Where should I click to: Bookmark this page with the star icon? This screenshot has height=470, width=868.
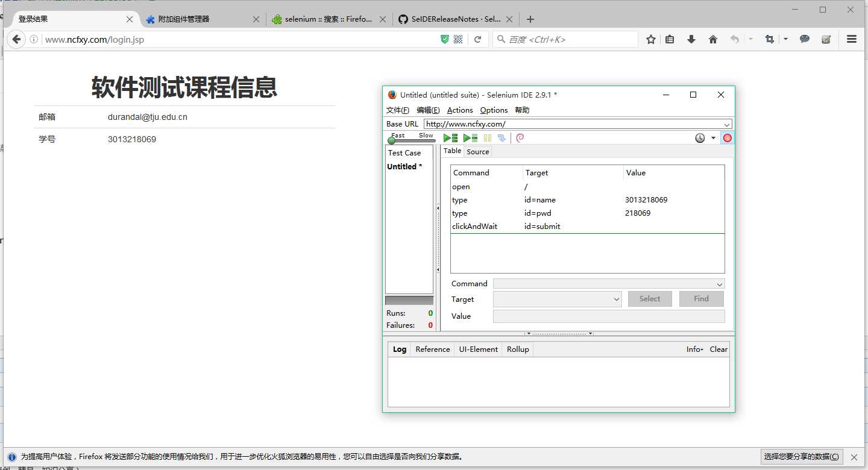tap(651, 39)
